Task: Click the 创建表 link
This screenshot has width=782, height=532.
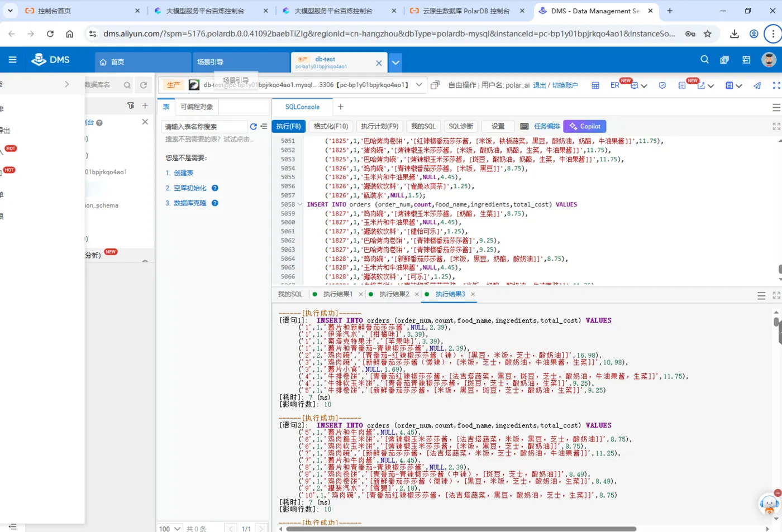Action: tap(183, 173)
